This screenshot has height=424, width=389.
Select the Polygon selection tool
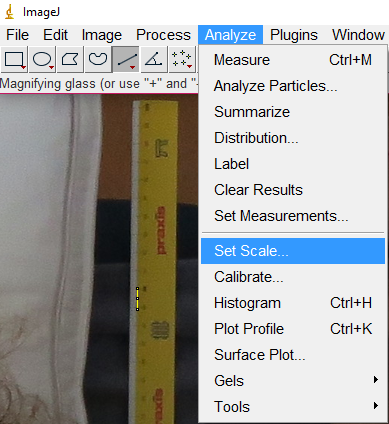70,60
